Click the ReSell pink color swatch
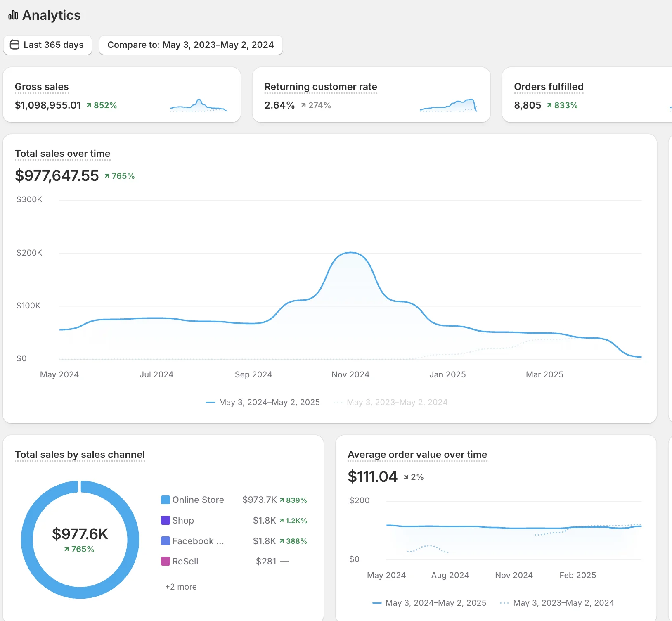The image size is (672, 621). click(x=166, y=561)
